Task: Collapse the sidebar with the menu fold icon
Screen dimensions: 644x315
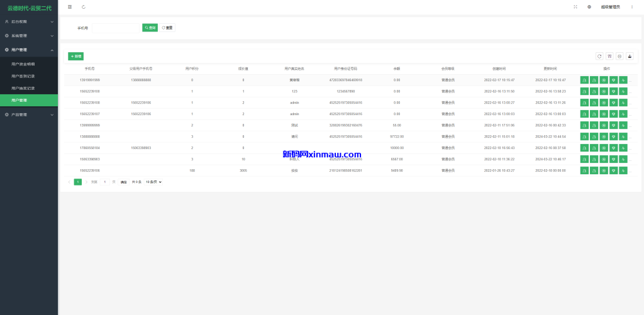Action: coord(70,7)
